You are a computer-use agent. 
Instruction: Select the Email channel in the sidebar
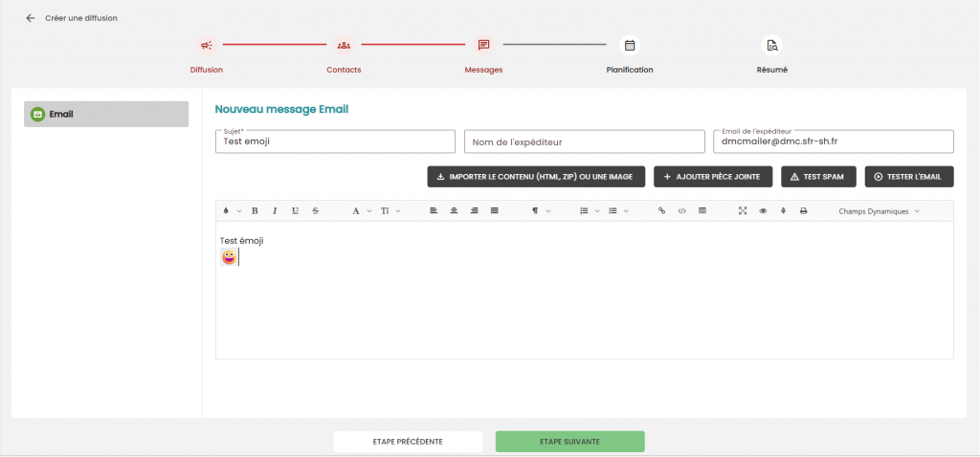(x=106, y=115)
